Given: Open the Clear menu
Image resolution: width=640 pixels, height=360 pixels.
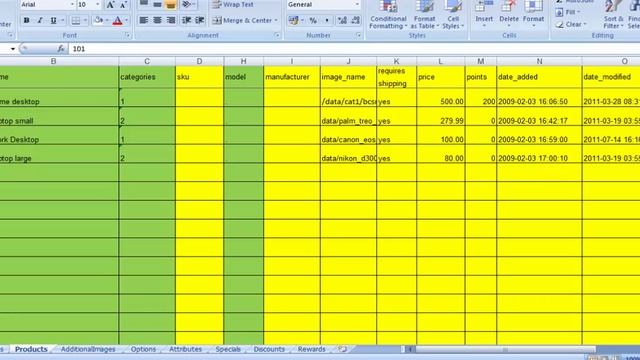Looking at the screenshot, I should click(x=571, y=24).
